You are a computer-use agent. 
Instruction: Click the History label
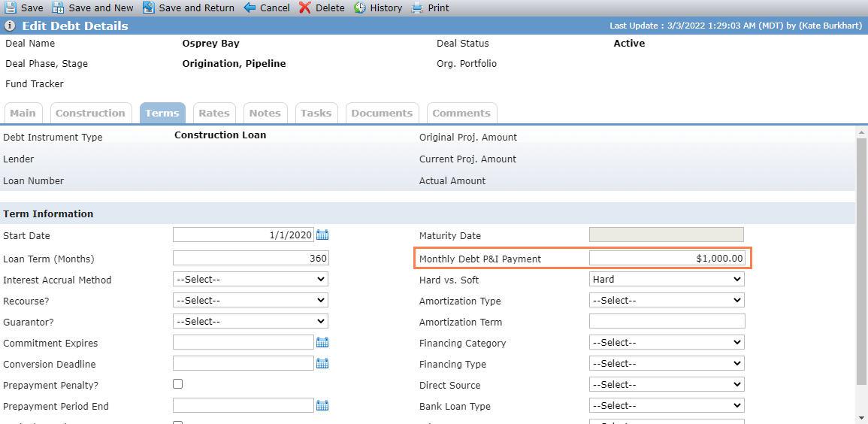(386, 8)
